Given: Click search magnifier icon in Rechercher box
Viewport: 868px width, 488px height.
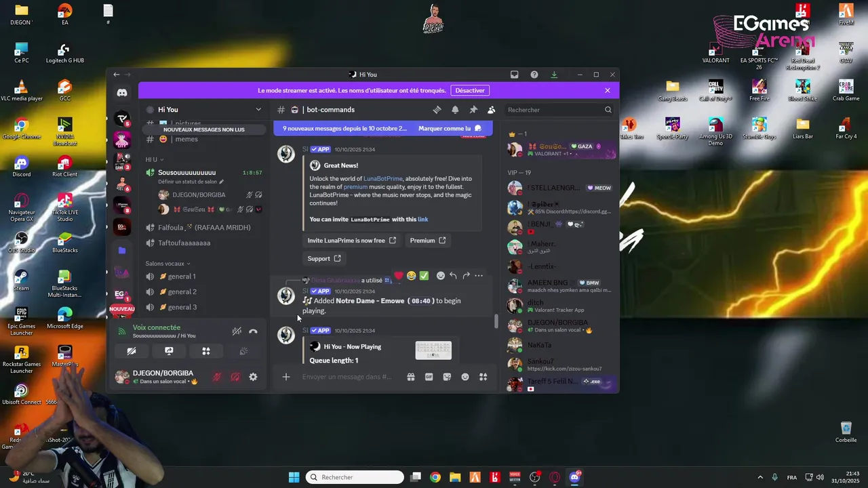Looking at the screenshot, I should click(608, 110).
